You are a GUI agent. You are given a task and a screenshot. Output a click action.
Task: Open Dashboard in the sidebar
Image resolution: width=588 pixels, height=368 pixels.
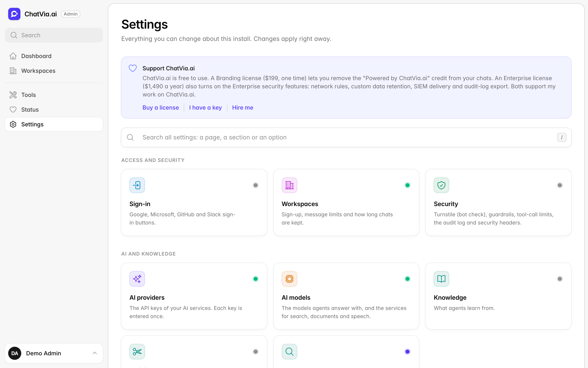coord(54,56)
